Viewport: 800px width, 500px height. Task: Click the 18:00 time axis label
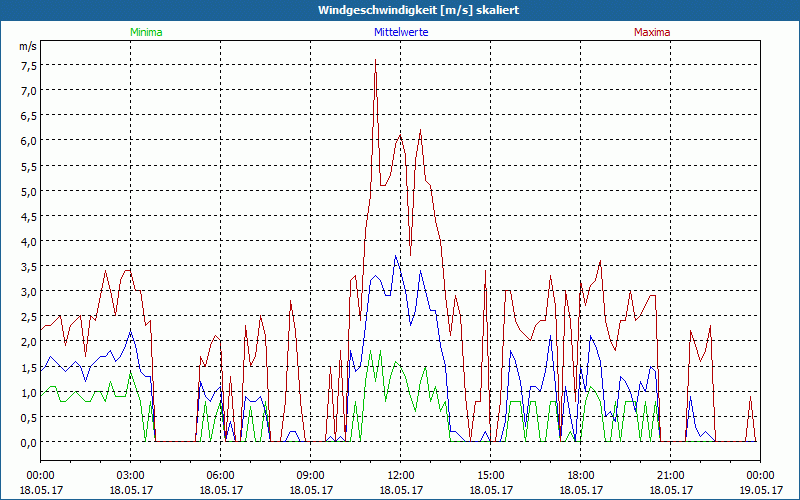tap(581, 476)
